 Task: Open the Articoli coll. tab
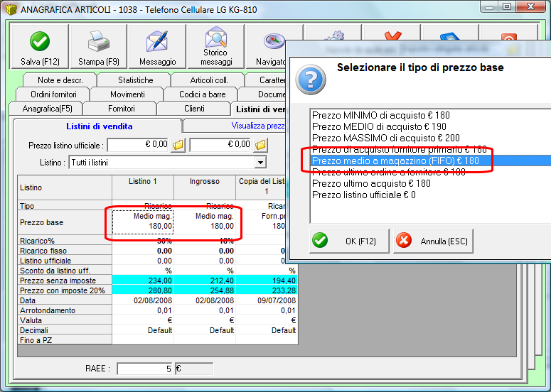tap(209, 80)
